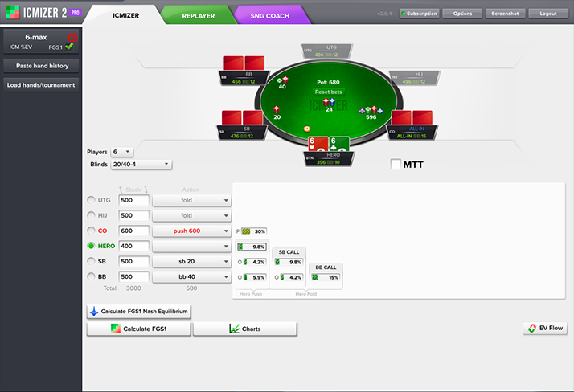574x392 pixels.
Task: Click the Charts graph icon
Action: click(234, 329)
